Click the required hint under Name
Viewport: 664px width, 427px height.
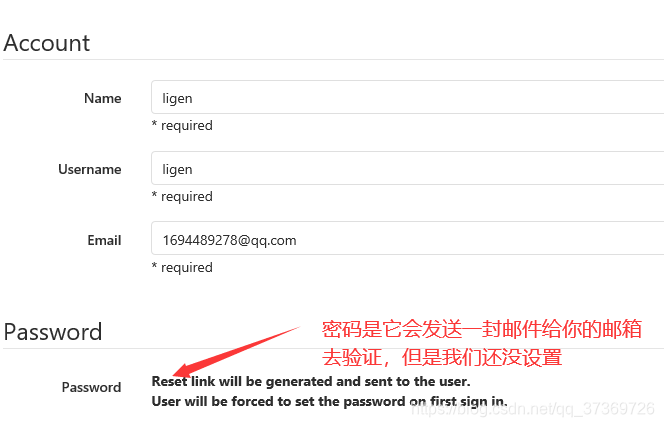182,125
